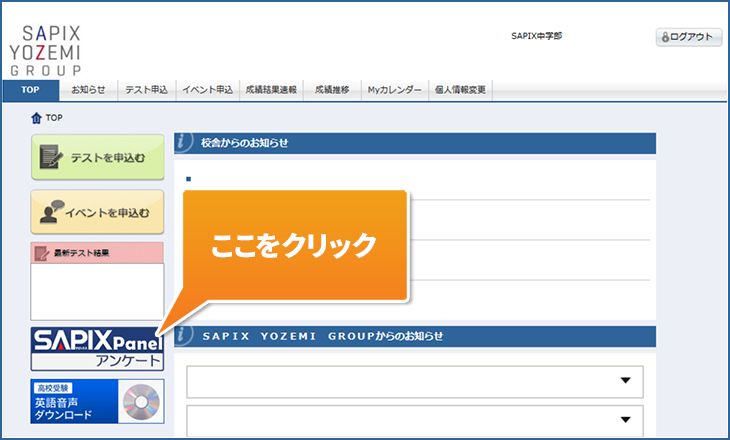
Task: Click the ログアウト logout button
Action: point(689,37)
